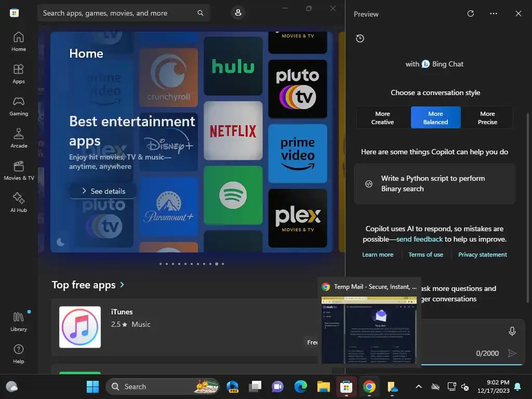The height and width of the screenshot is (399, 532).
Task: Click See details on entertainment banner
Action: click(x=103, y=191)
